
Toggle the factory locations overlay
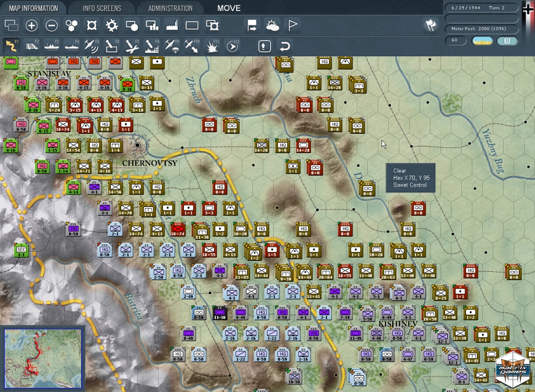pos(172,25)
